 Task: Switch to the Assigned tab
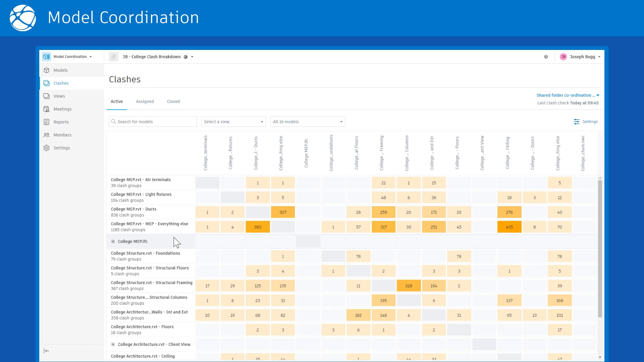[145, 102]
